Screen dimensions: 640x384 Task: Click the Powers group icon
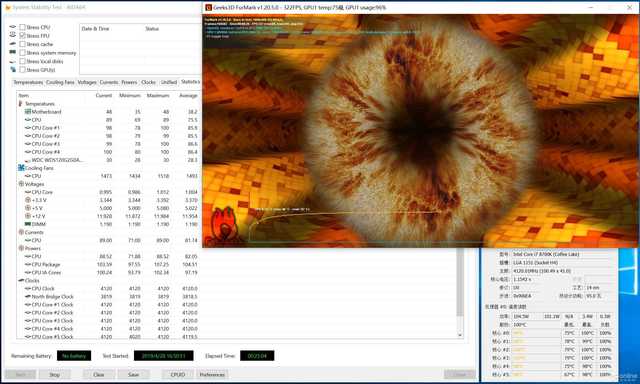pos(21,248)
